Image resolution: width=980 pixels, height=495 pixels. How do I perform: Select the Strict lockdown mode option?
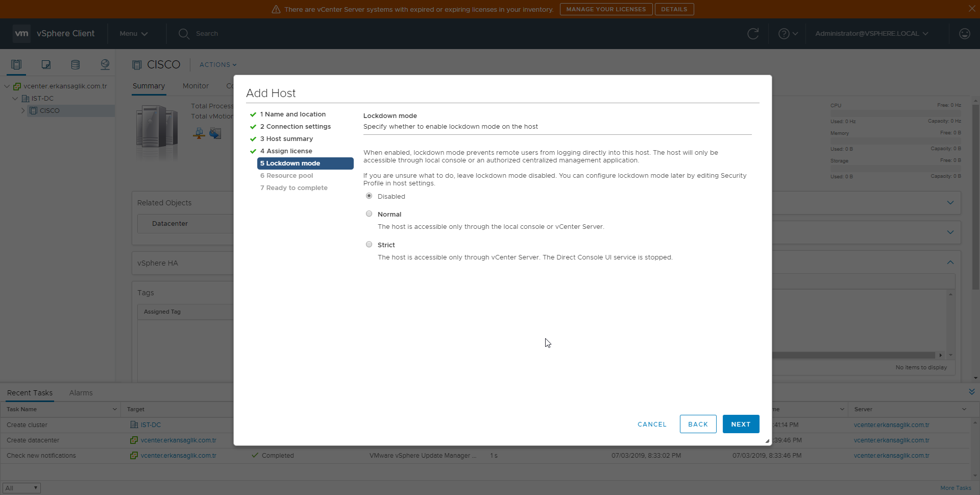(369, 245)
